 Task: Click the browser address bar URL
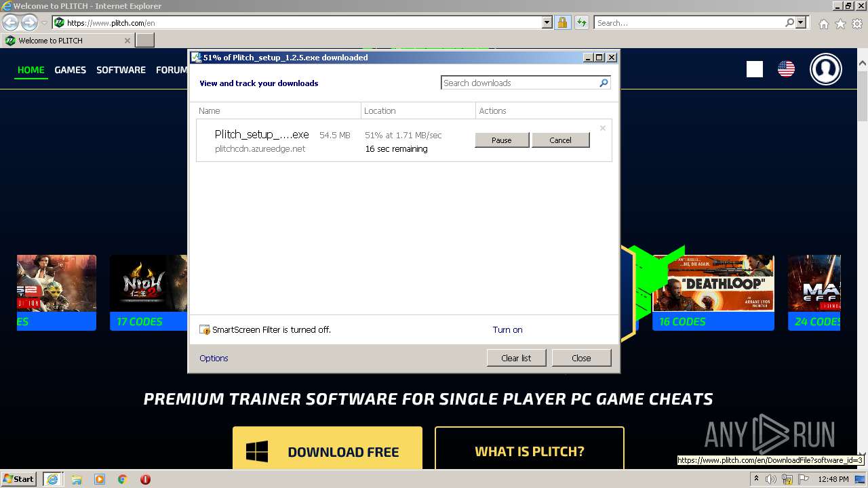tap(111, 22)
